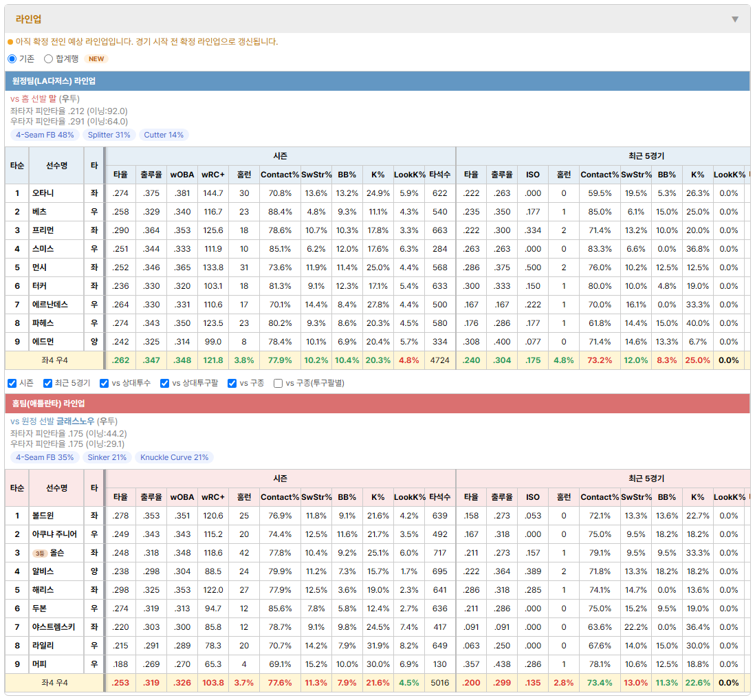Click the ISO column header in Dodgers table

532,175
